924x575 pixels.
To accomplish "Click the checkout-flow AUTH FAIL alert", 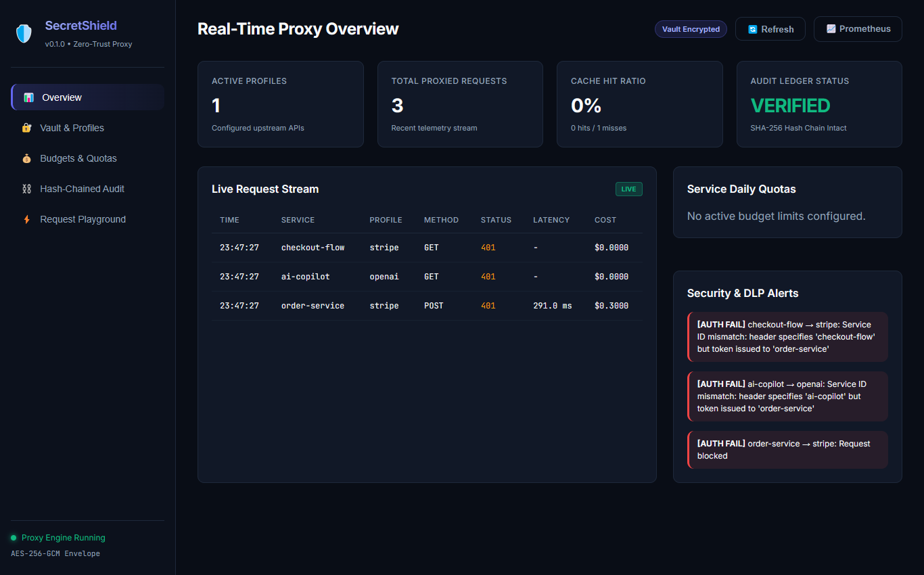I will tap(787, 337).
